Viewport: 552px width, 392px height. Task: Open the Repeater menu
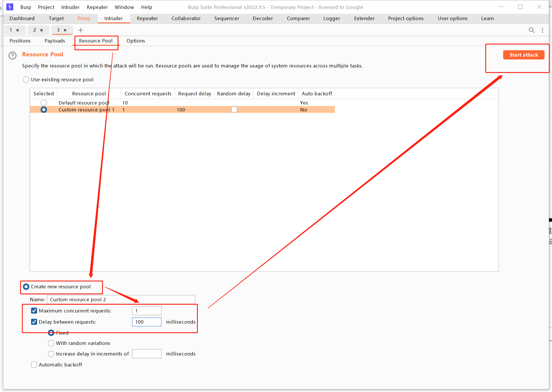pyautogui.click(x=97, y=7)
